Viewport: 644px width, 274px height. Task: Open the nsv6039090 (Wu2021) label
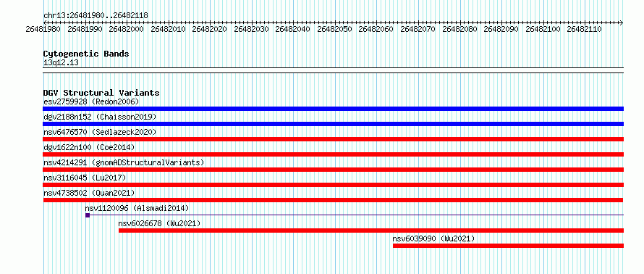pos(433,238)
